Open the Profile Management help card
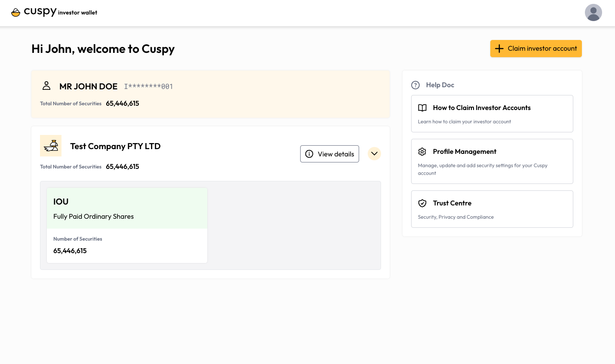 pos(492,162)
